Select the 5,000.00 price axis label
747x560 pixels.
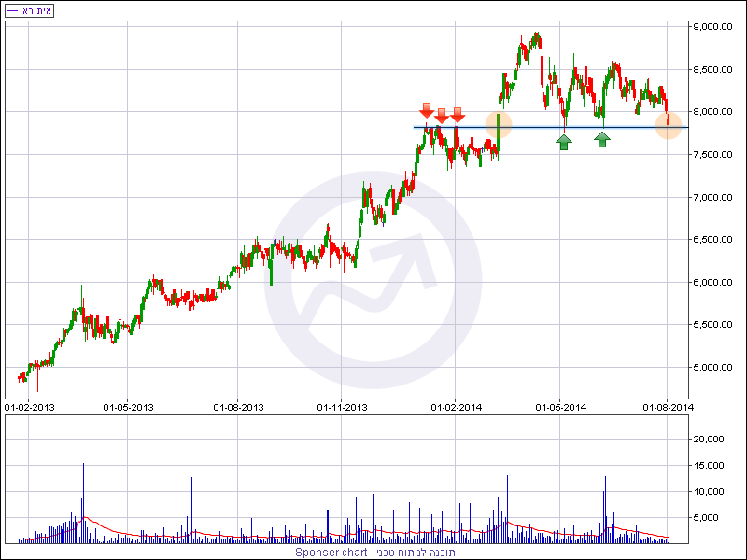click(712, 368)
